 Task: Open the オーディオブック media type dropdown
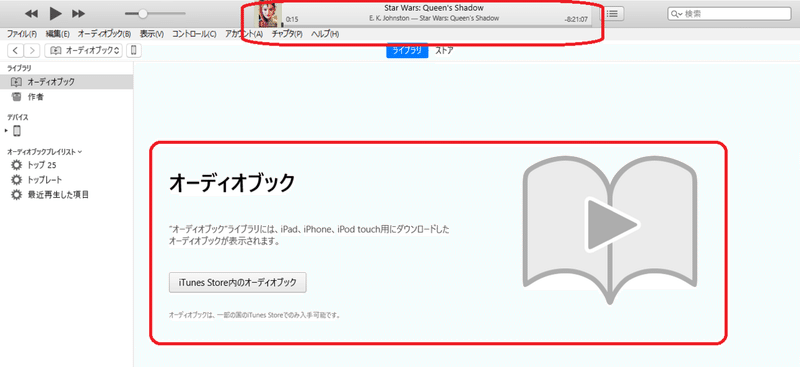tap(84, 50)
